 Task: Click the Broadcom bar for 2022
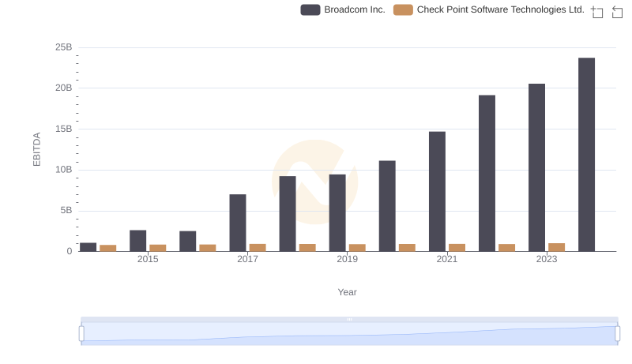[487, 173]
